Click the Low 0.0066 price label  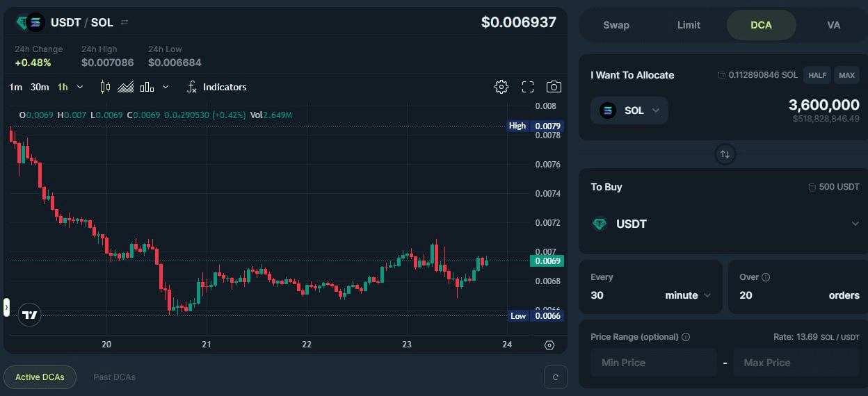535,315
